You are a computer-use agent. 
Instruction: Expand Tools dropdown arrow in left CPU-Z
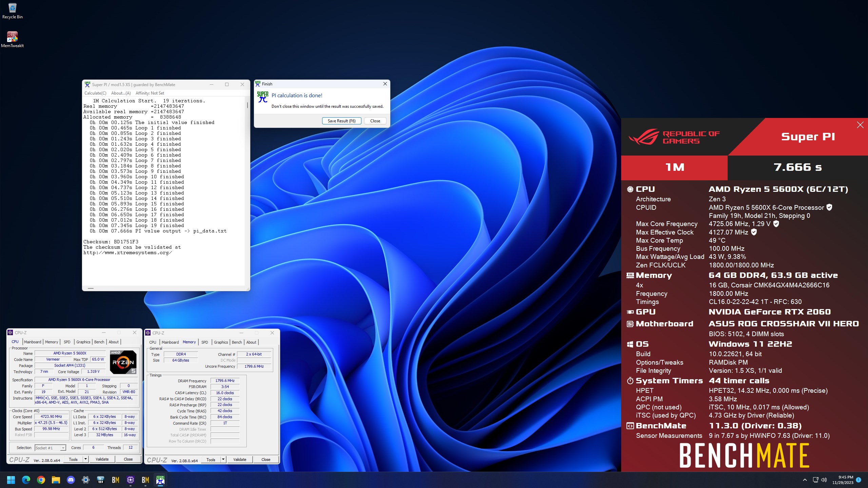tap(85, 459)
